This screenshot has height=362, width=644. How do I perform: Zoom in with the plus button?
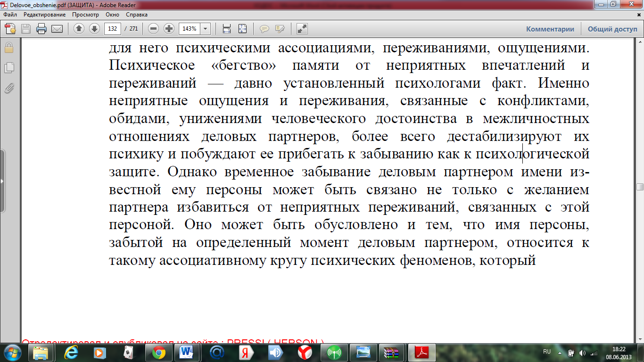(x=169, y=29)
